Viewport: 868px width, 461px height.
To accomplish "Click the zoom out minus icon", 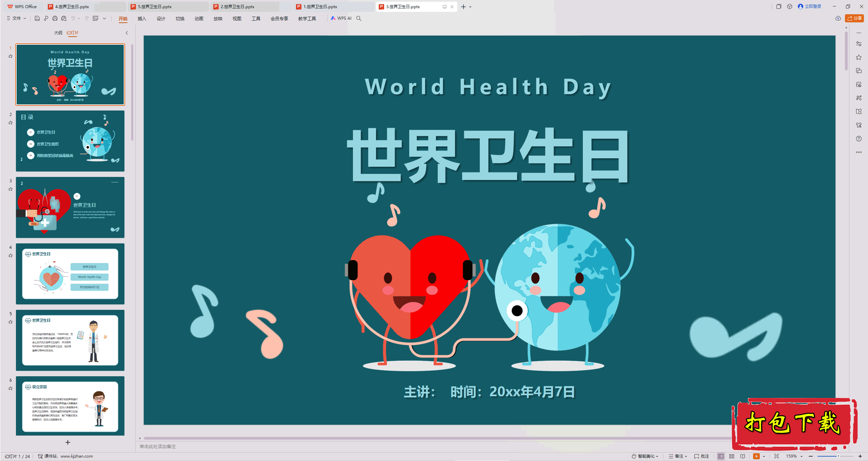I will (x=811, y=456).
